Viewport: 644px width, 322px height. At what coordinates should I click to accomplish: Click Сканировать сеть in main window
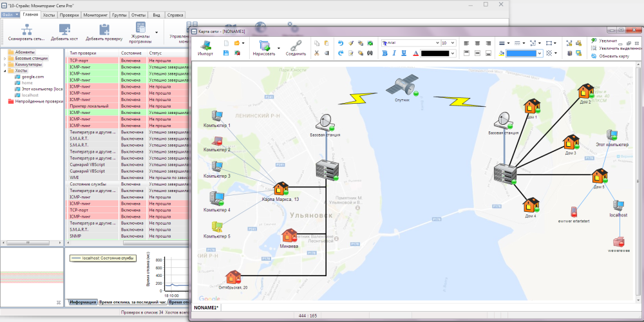click(x=26, y=32)
